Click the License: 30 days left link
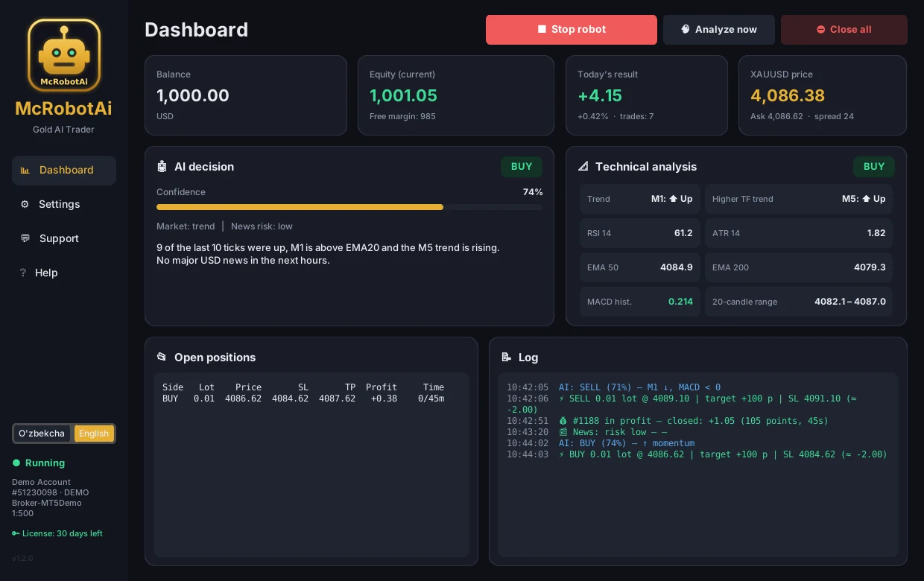The height and width of the screenshot is (581, 924). [x=57, y=533]
